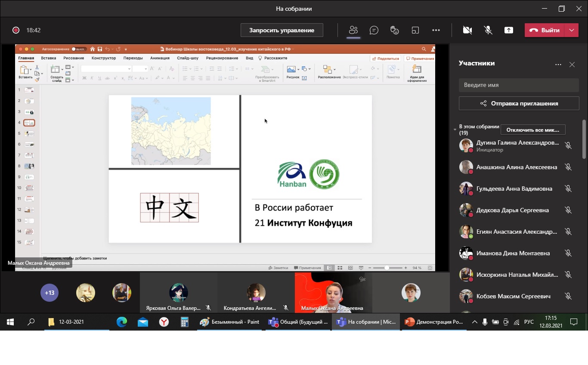Open the reactions and raise hand icon
Screen dimensions: 588x365
[394, 30]
